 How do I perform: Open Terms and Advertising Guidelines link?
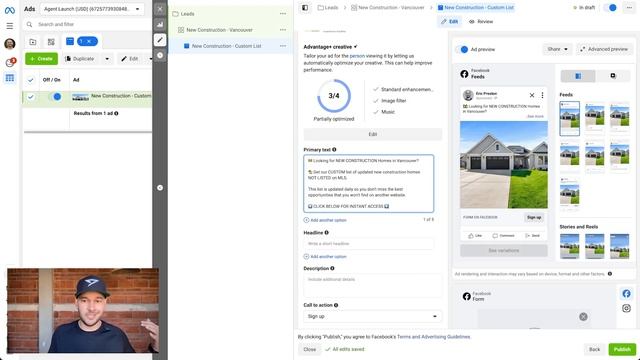click(433, 337)
